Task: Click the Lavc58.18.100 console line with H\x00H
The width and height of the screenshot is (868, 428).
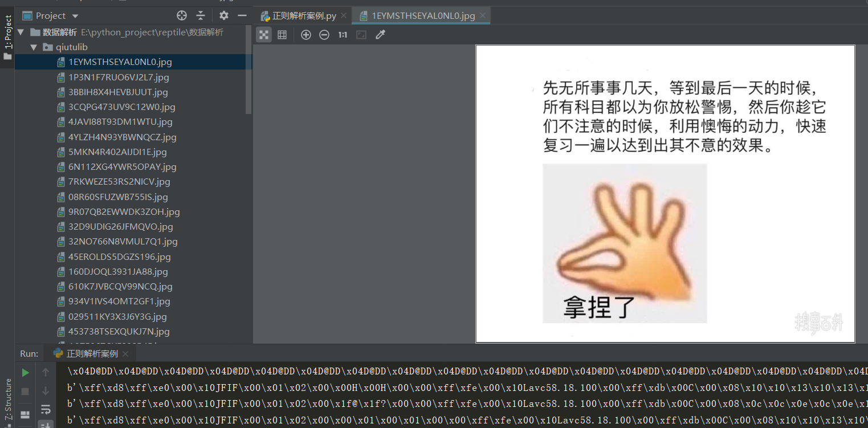Action: point(467,388)
